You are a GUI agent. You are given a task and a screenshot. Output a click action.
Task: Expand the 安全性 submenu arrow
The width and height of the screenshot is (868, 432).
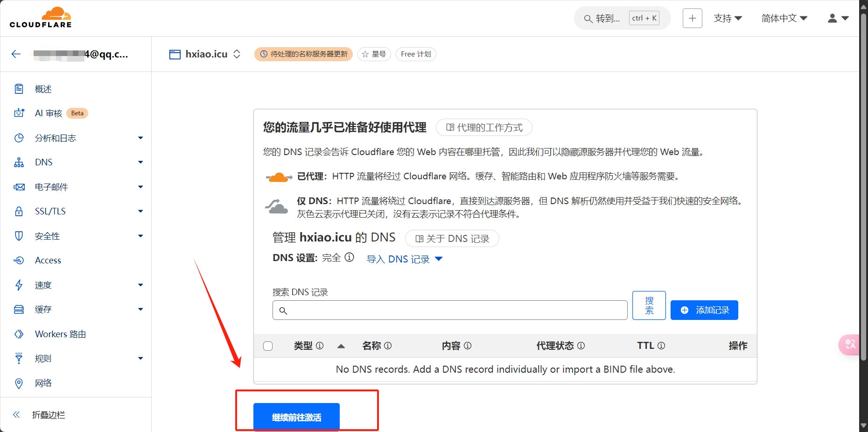(x=140, y=236)
